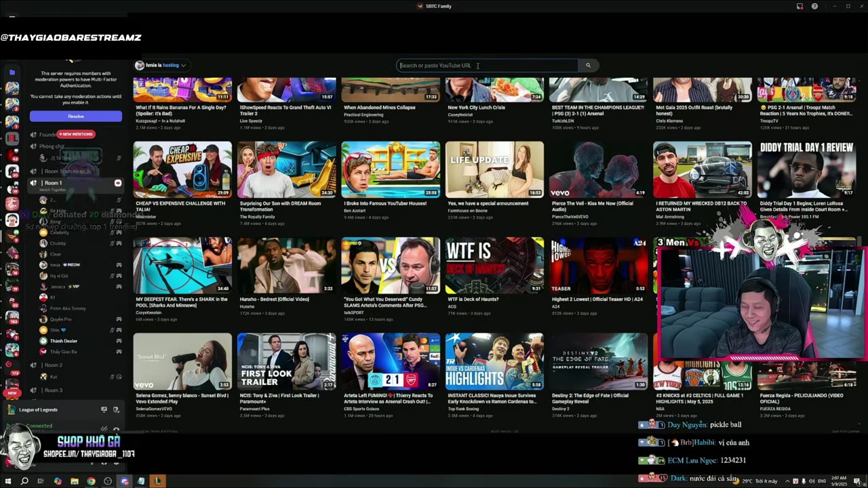Open File Explorer from the taskbar
This screenshot has width=868, height=488.
coord(74,481)
